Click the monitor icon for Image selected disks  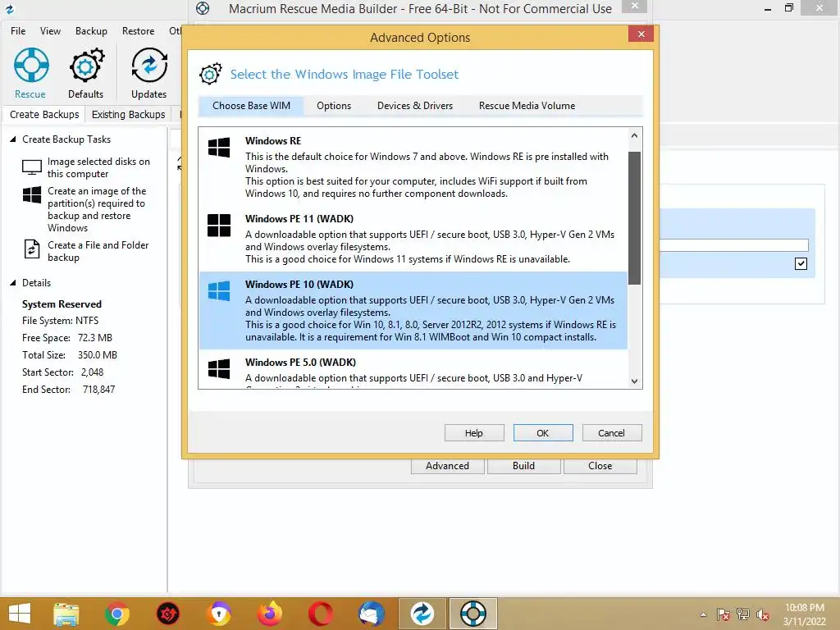click(32, 167)
